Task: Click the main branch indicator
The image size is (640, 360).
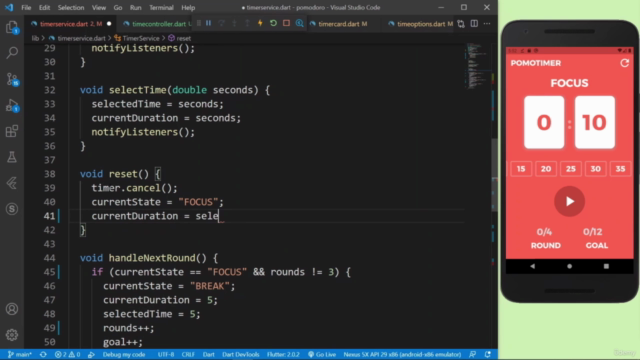Action: [x=20, y=354]
